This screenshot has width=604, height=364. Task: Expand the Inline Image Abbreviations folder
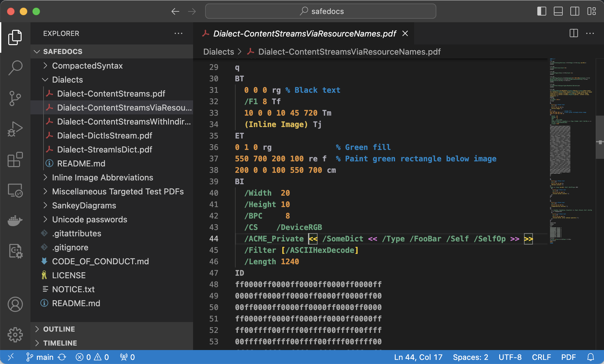[112, 178]
